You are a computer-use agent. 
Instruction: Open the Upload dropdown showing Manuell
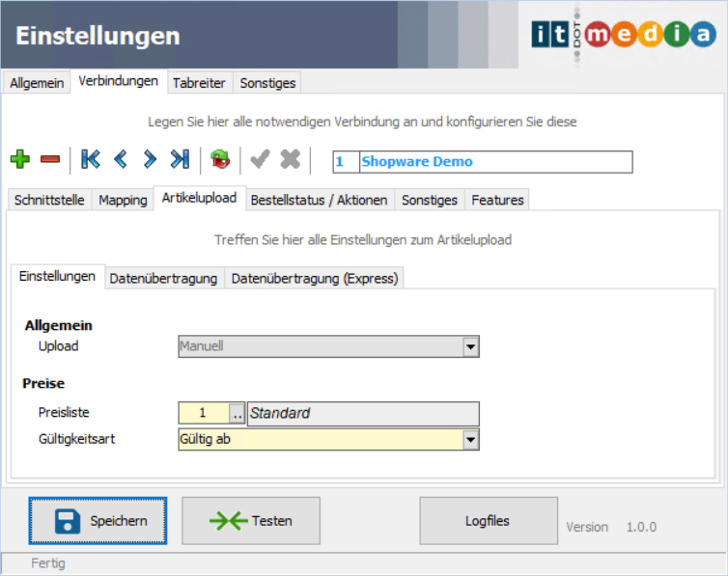470,346
